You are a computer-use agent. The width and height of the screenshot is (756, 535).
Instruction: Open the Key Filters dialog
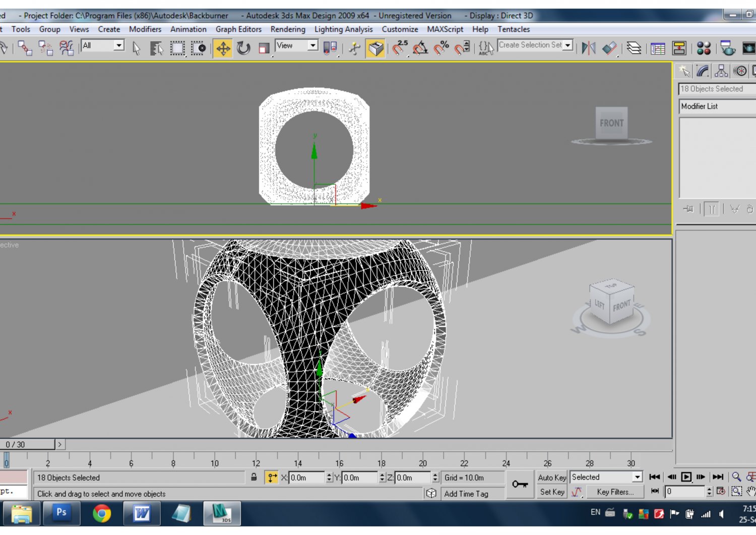[x=615, y=492]
